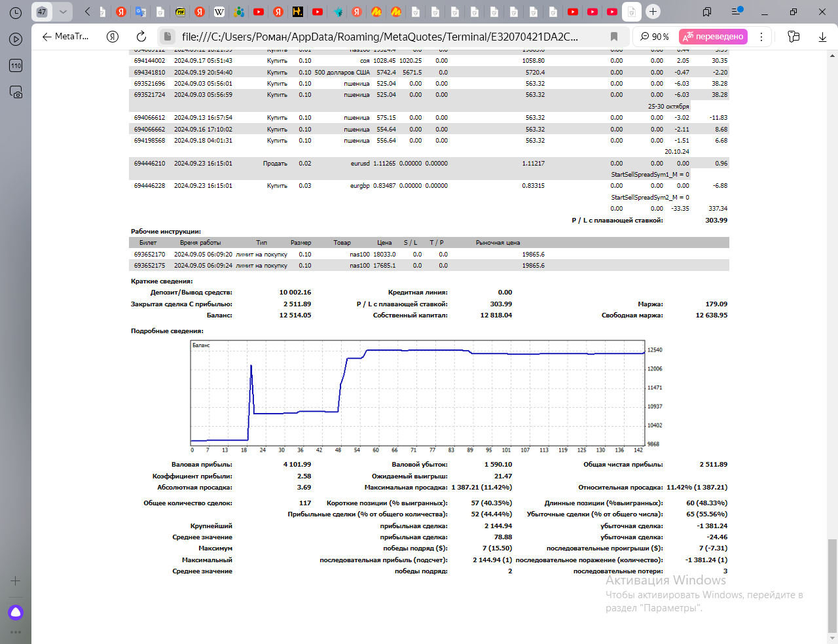
Task: Open the bookmarks collections icon
Action: coord(707,12)
